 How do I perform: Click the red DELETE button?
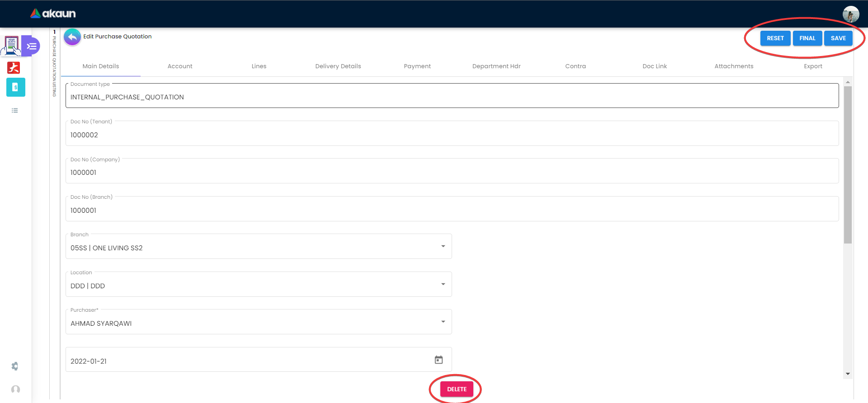[x=457, y=389]
